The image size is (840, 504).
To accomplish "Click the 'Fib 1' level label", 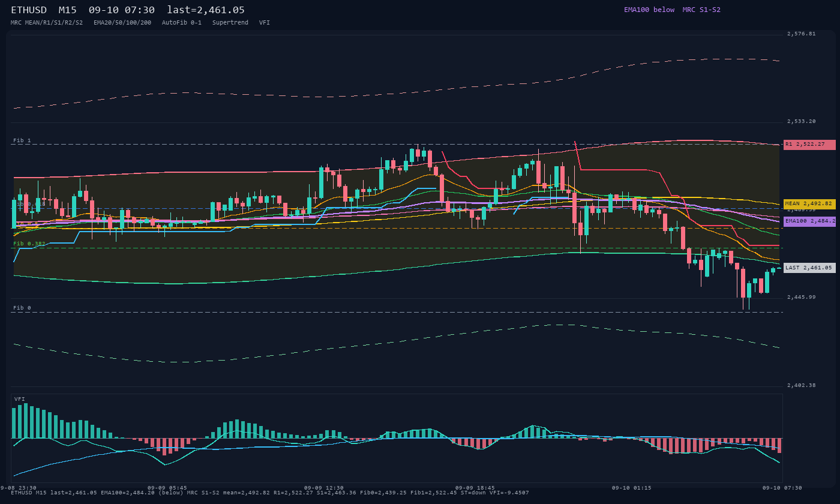I will (22, 140).
